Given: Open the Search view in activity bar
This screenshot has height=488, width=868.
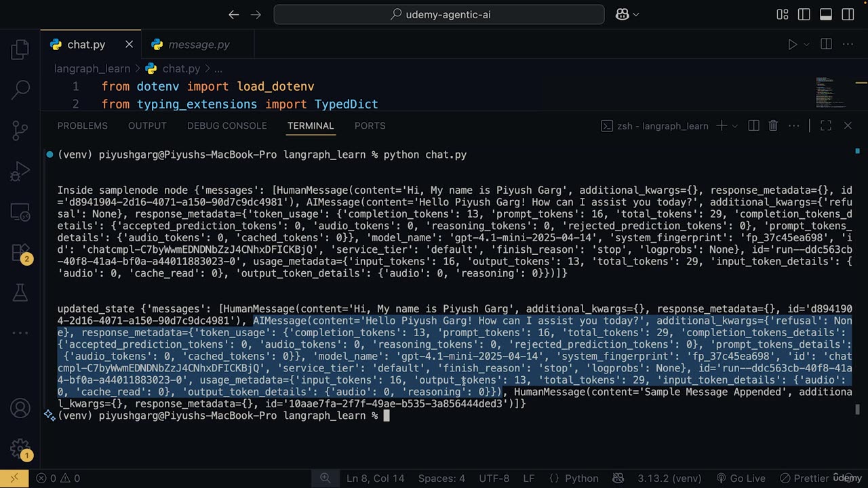Looking at the screenshot, I should click(20, 89).
